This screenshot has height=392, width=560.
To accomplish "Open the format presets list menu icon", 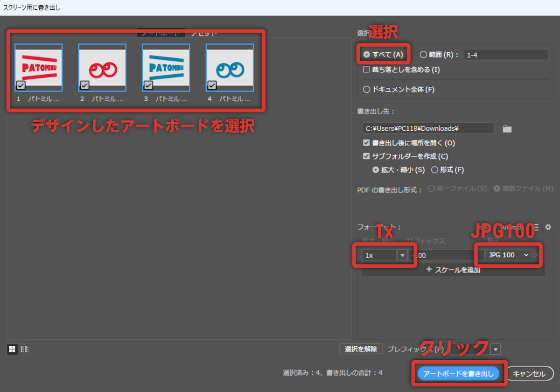I will point(535,227).
